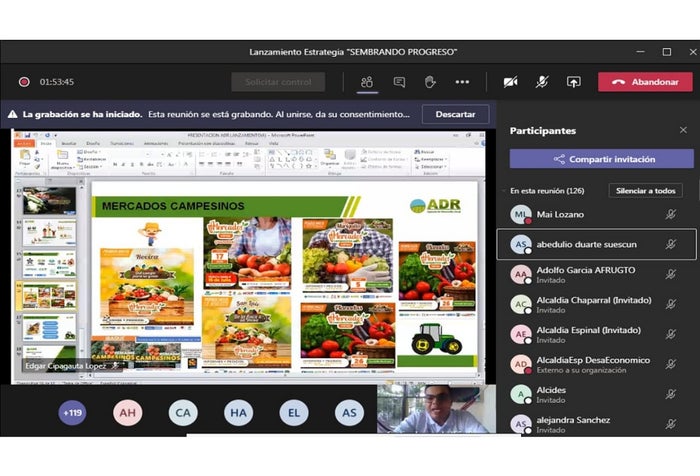Click Mai Lozano's muted microphone icon
Viewport: 700px width, 476px height.
(x=671, y=214)
